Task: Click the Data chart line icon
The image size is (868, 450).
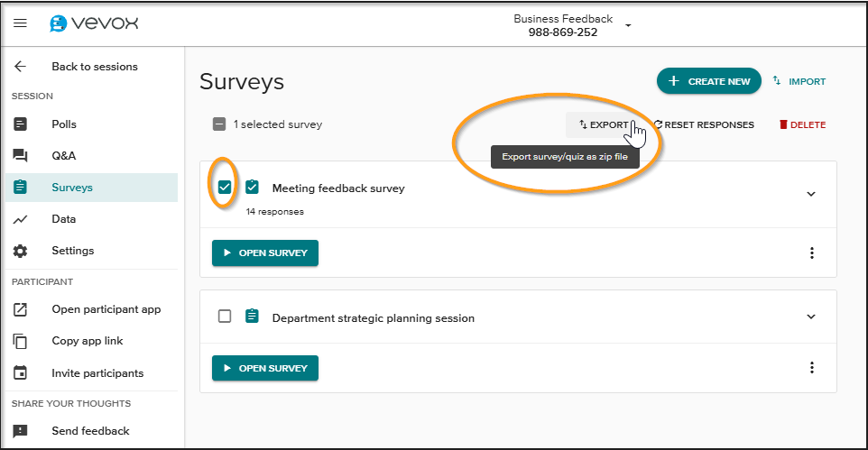Action: tap(21, 219)
